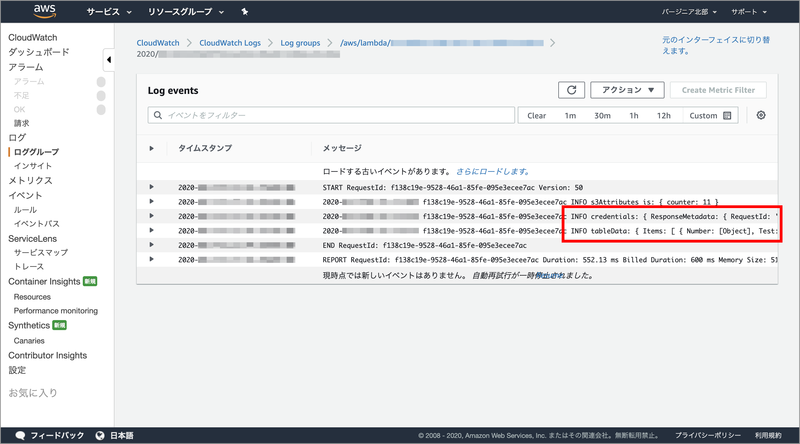Screen dimensions: 800x444
Task: Open ダッシュボード in the sidebar
Action: [39, 52]
